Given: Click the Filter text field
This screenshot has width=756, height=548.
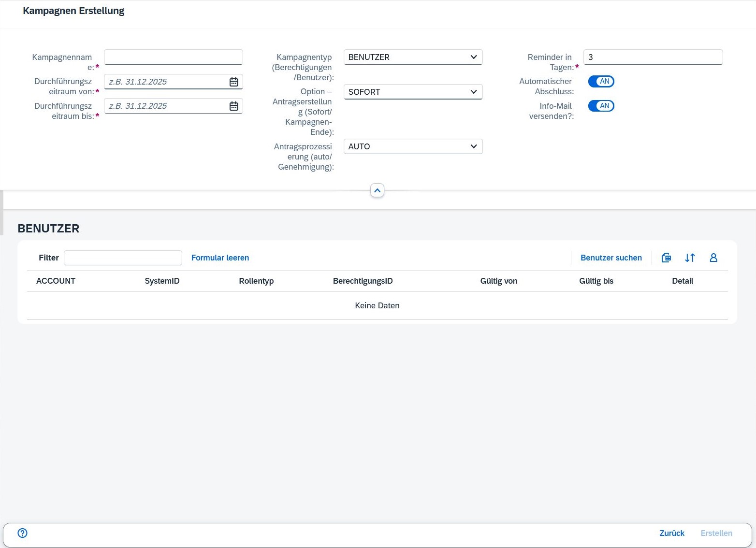Looking at the screenshot, I should coord(123,258).
